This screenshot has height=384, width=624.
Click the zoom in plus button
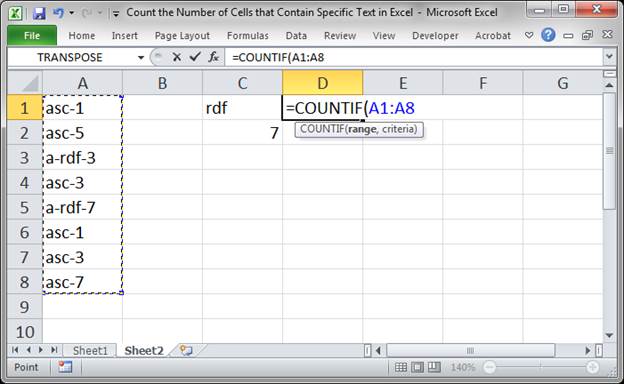[x=593, y=367]
